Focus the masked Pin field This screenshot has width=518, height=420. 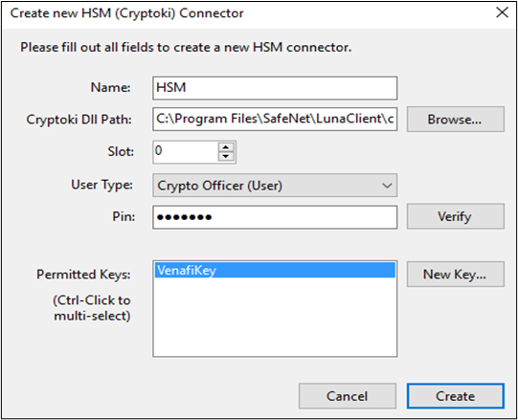tap(275, 217)
